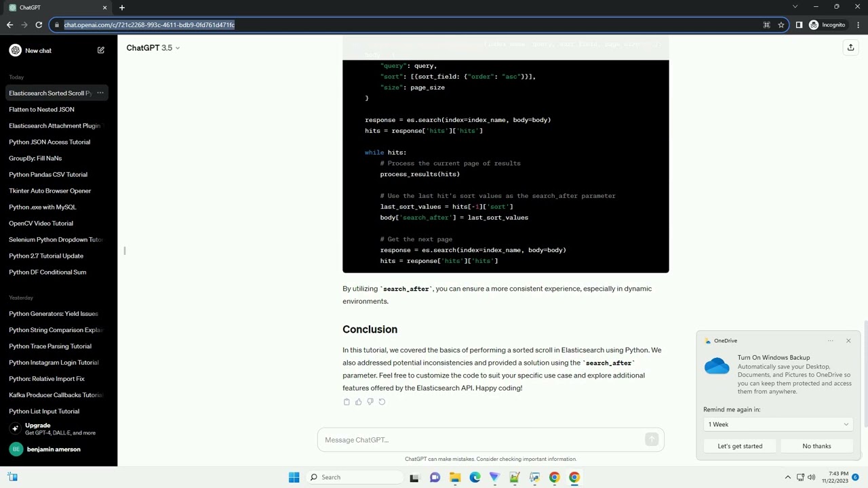Copy the response with the clipboard icon
The image size is (868, 488).
[x=347, y=402]
